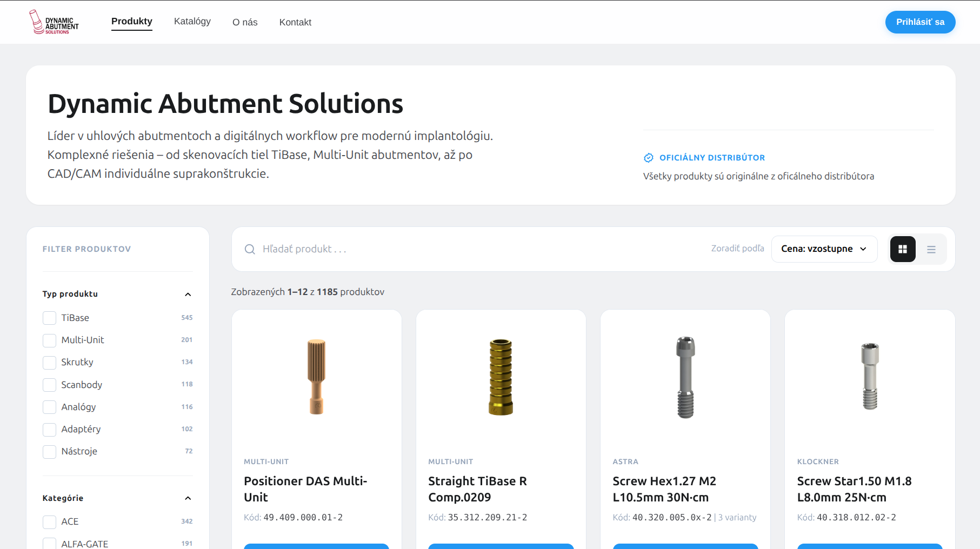Screen dimensions: 980x549
Task: Click the TiBase count 545
Action: point(187,318)
